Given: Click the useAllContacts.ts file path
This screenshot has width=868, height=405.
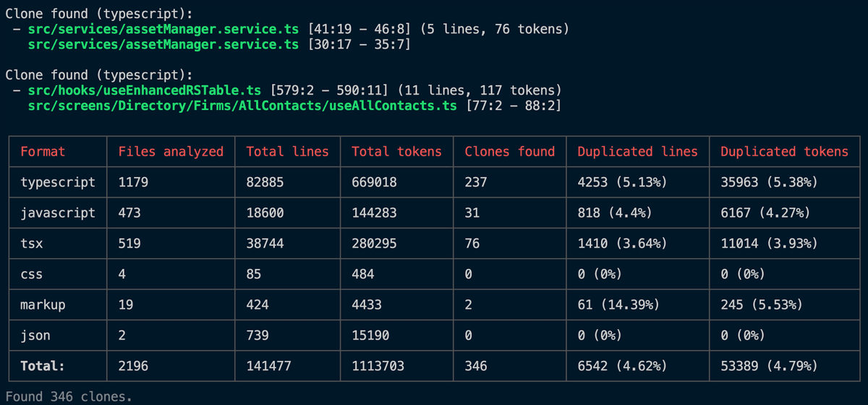Looking at the screenshot, I should (x=242, y=106).
